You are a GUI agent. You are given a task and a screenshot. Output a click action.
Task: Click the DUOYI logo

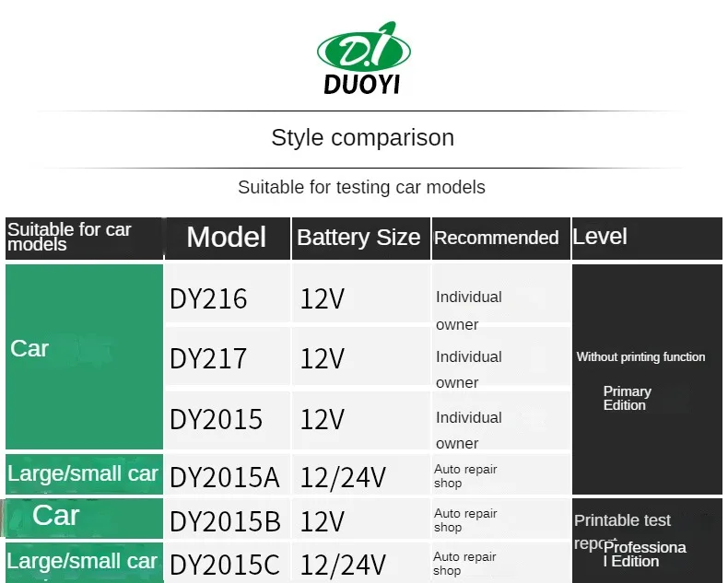[x=363, y=58]
